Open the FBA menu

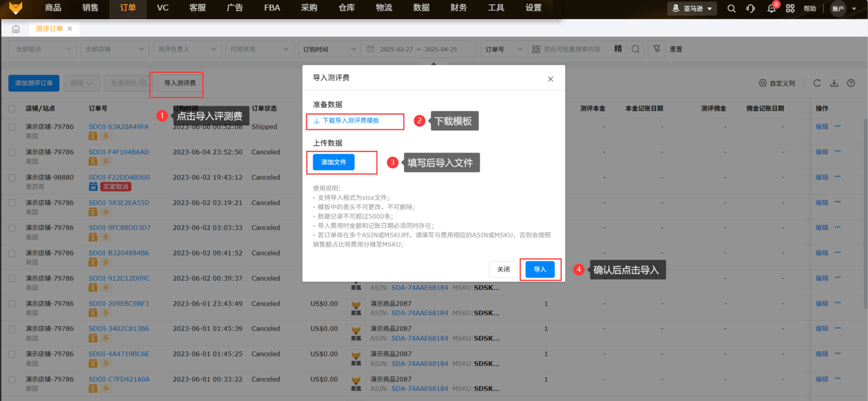(x=272, y=8)
